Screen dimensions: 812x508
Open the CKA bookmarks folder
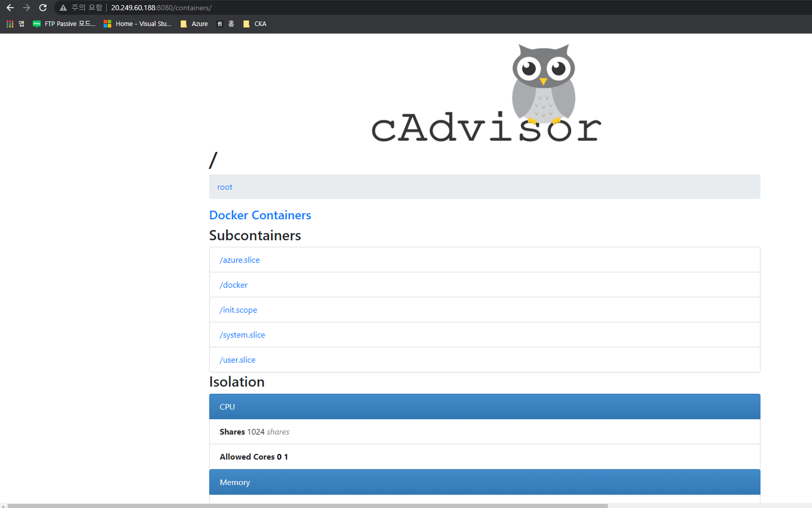tap(255, 24)
